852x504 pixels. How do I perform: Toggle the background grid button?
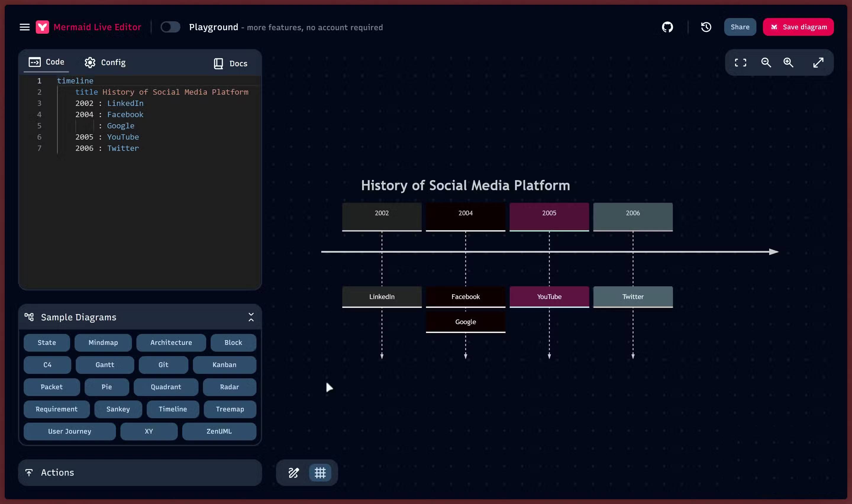pyautogui.click(x=320, y=472)
